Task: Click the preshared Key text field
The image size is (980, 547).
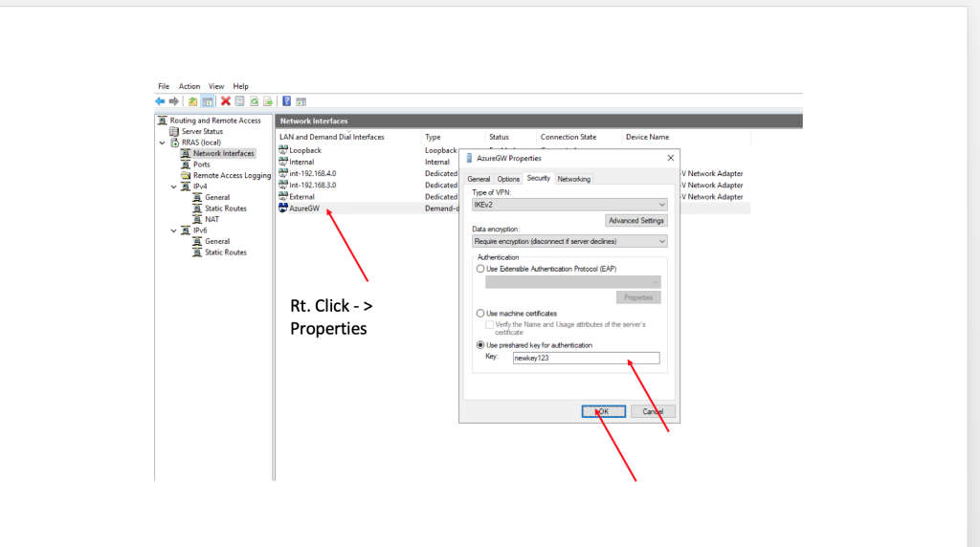Action: 585,359
